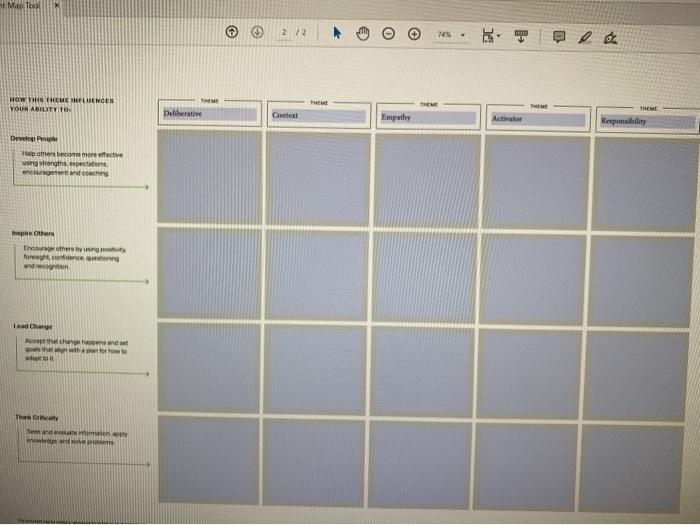700x525 pixels.
Task: Activate the hand pan tool
Action: pos(363,33)
